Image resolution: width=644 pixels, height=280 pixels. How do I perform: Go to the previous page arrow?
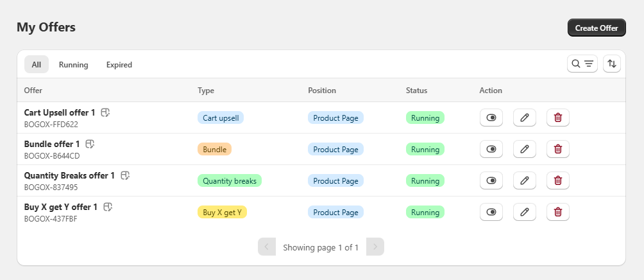pos(266,247)
